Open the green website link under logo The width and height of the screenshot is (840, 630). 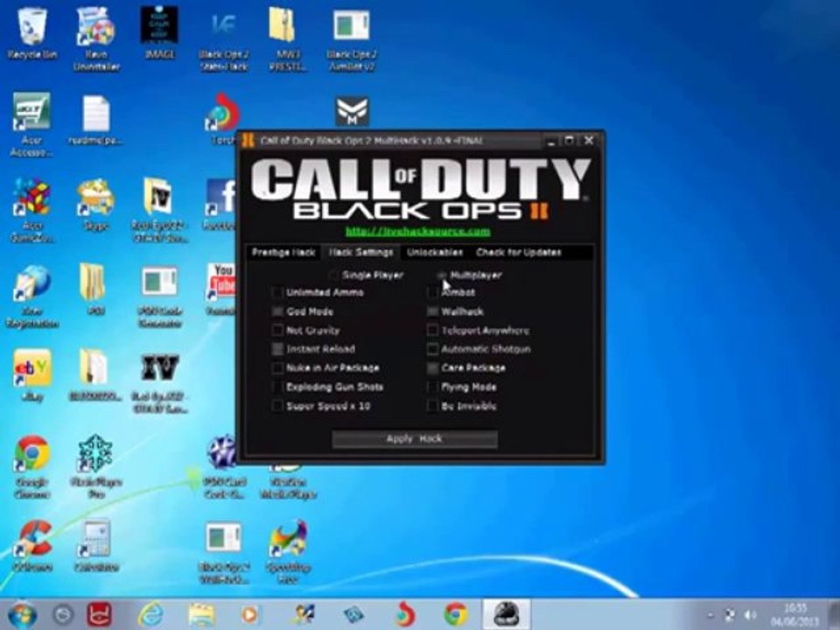[418, 231]
